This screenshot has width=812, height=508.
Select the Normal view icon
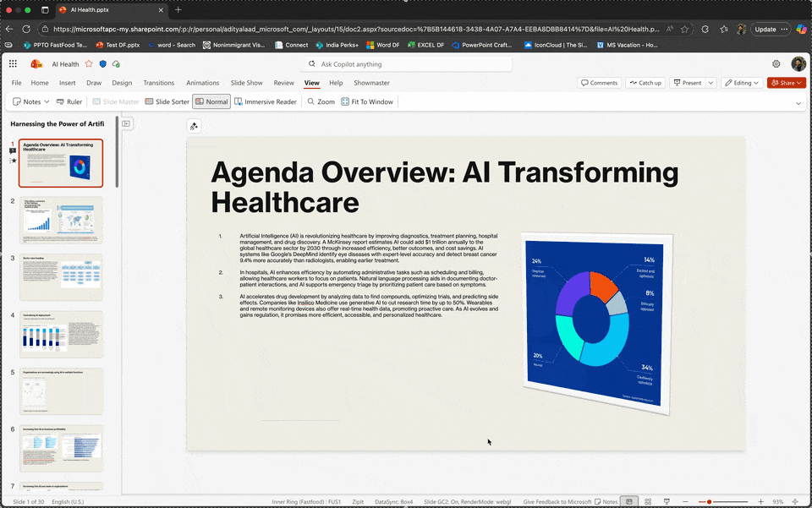click(211, 101)
